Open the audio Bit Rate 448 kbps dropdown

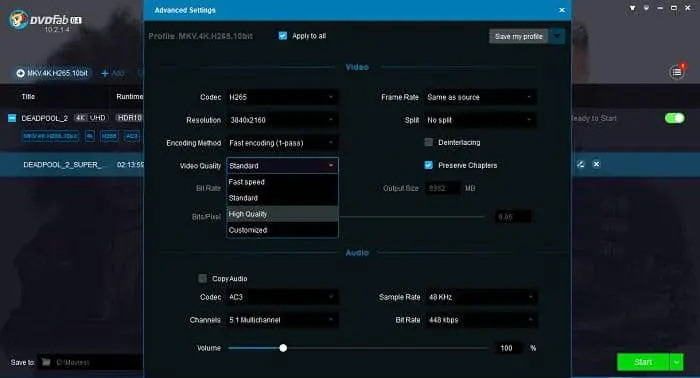tap(481, 320)
